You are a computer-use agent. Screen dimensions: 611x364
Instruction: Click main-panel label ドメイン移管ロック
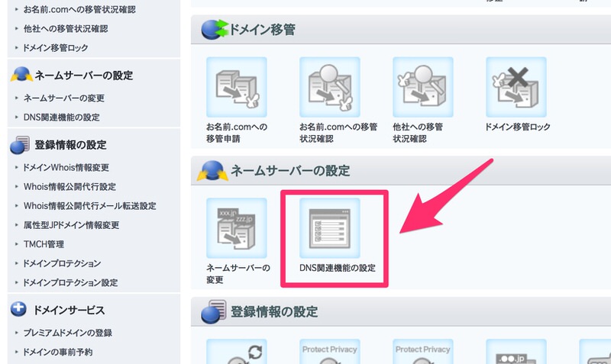(518, 127)
